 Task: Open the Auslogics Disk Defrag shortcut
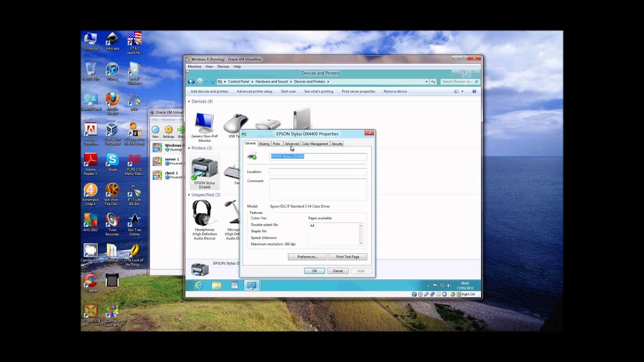coord(112,316)
